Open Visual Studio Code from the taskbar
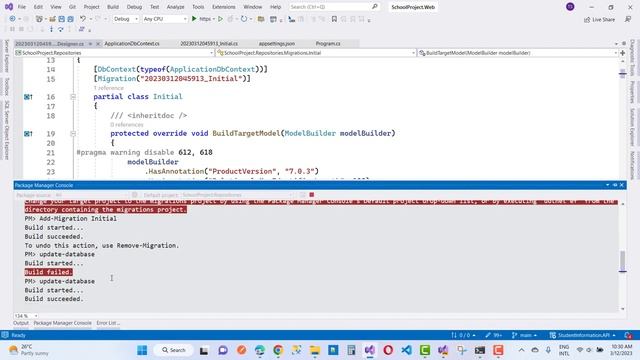 pos(406,350)
